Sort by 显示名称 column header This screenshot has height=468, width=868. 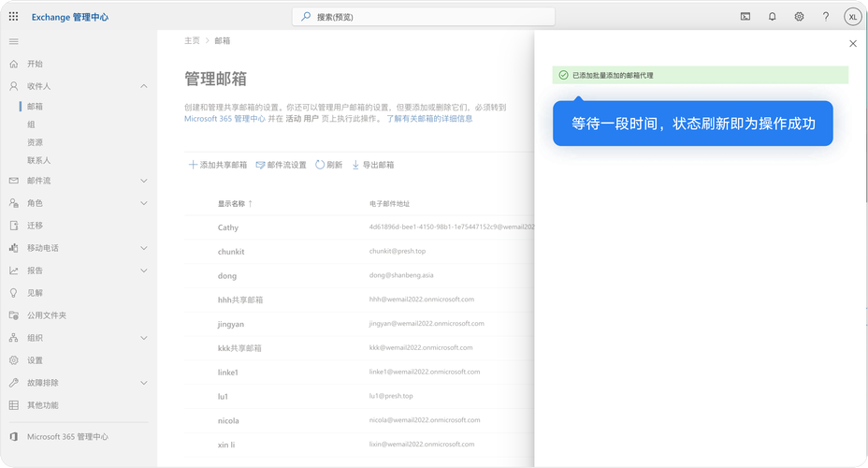(x=235, y=204)
